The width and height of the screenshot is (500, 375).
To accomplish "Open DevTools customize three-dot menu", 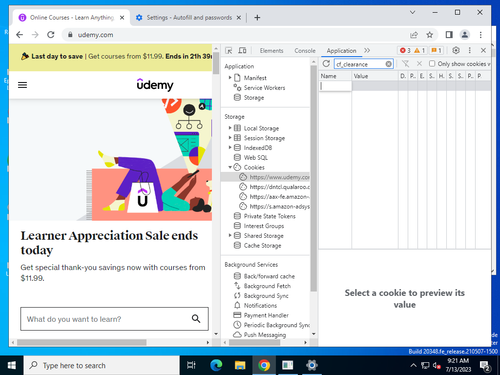I will (x=469, y=50).
